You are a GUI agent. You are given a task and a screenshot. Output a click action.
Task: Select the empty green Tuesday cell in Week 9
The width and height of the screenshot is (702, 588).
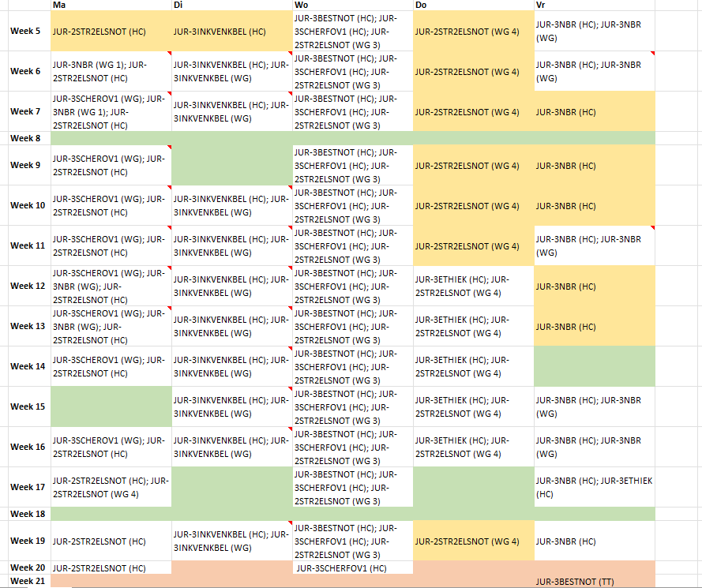pos(231,165)
